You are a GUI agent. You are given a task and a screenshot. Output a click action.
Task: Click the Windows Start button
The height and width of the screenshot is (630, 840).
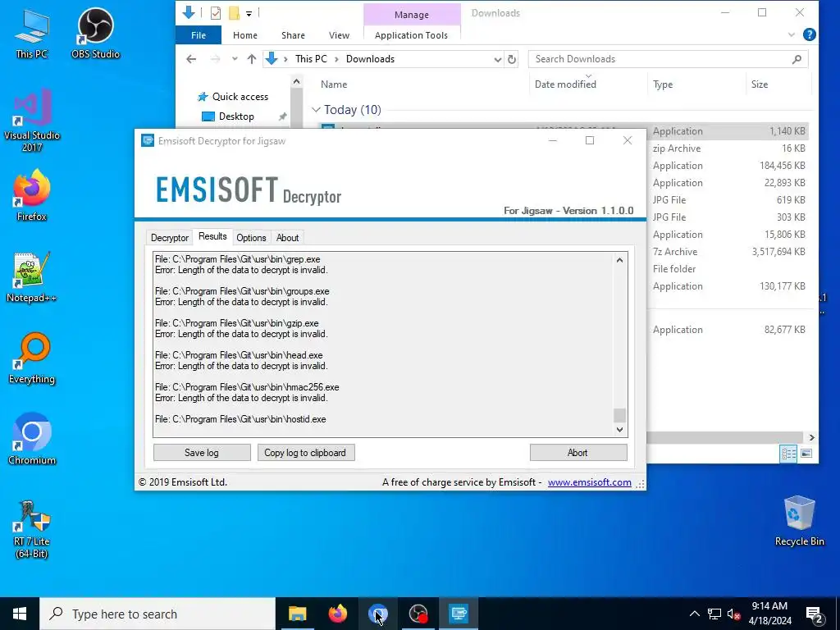(x=20, y=614)
